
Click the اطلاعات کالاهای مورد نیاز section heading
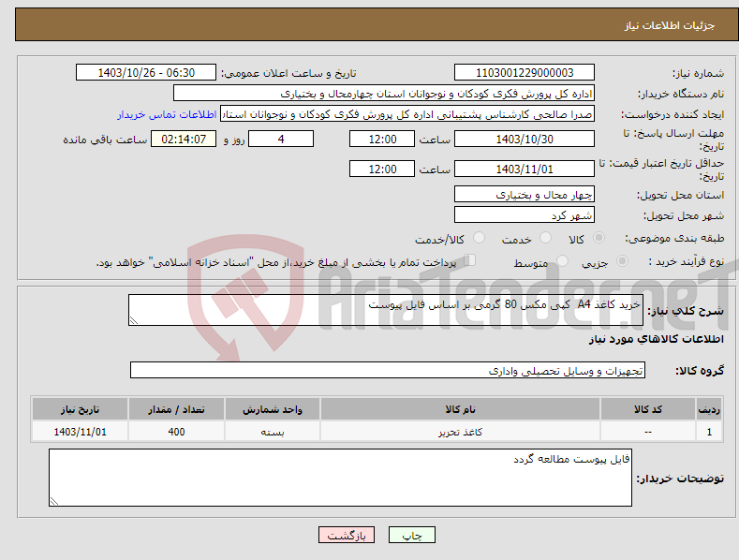[x=656, y=339]
